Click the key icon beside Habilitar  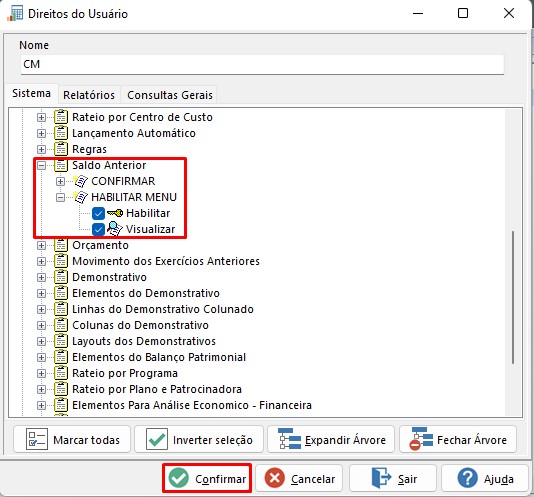tap(115, 213)
